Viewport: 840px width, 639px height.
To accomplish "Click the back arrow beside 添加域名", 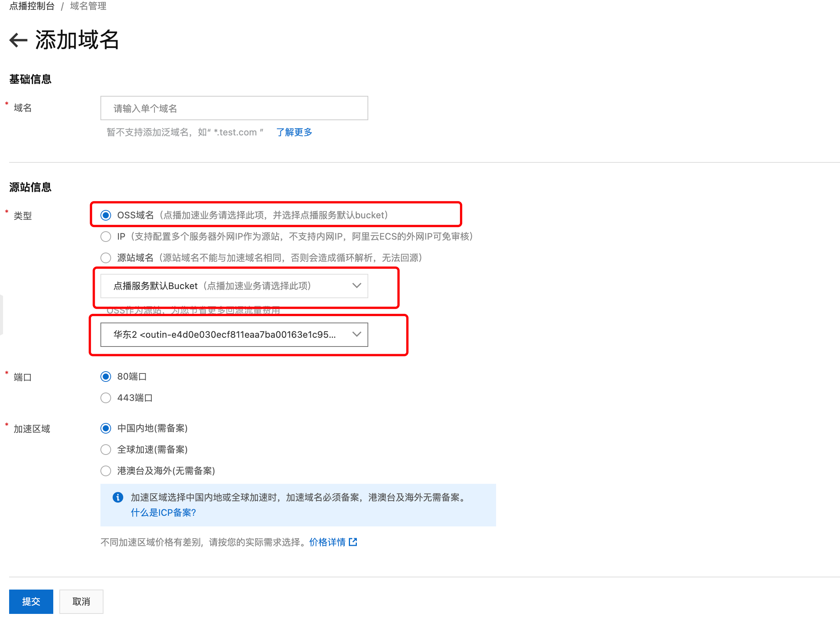I will [18, 40].
